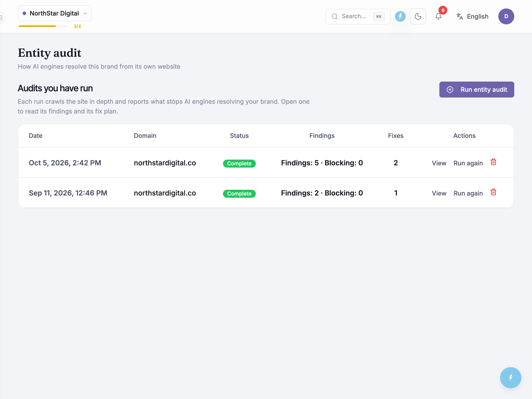This screenshot has width=532, height=399.
Task: Click the translate icon next to English
Action: [x=459, y=16]
